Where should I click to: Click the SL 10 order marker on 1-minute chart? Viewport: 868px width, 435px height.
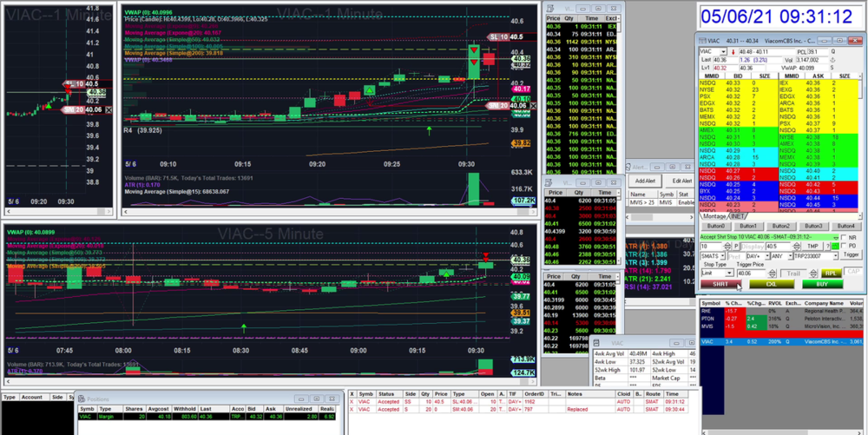[x=498, y=37]
